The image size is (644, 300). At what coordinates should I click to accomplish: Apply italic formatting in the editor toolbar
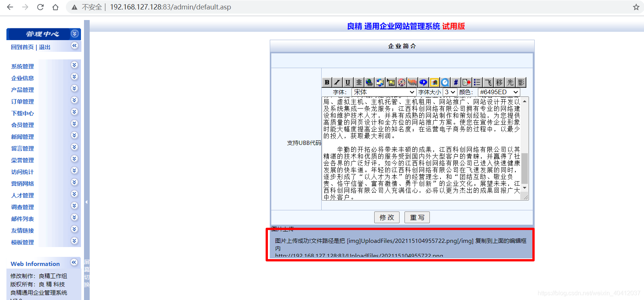point(337,82)
